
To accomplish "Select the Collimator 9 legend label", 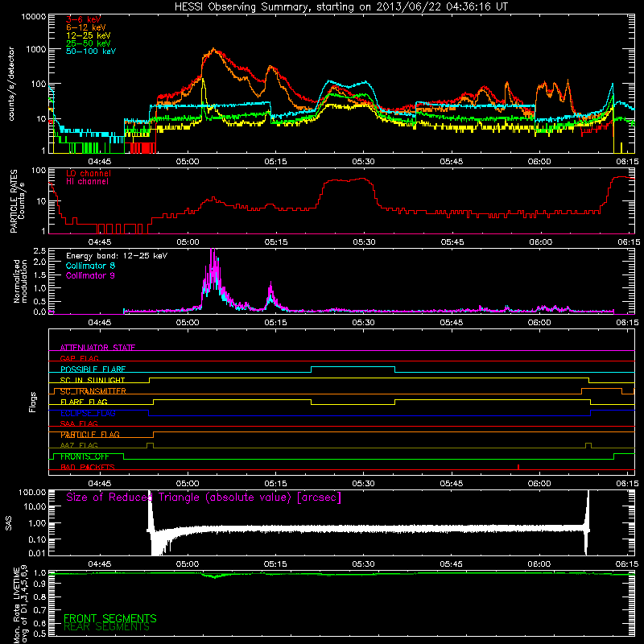I will [x=90, y=275].
